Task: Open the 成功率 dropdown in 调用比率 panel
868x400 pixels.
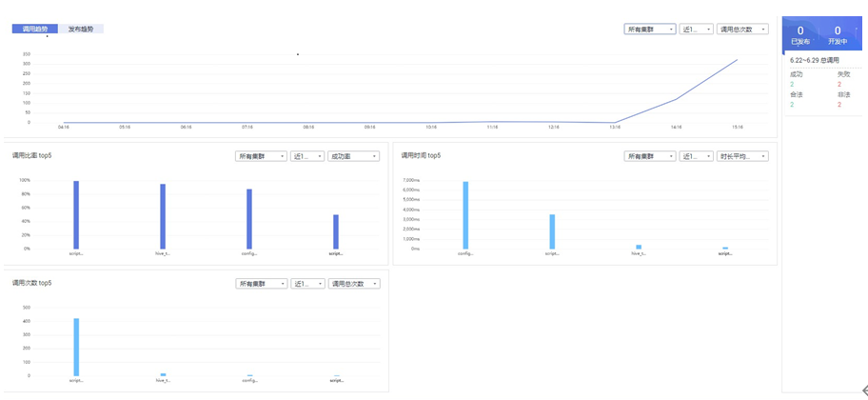Action: click(x=353, y=156)
